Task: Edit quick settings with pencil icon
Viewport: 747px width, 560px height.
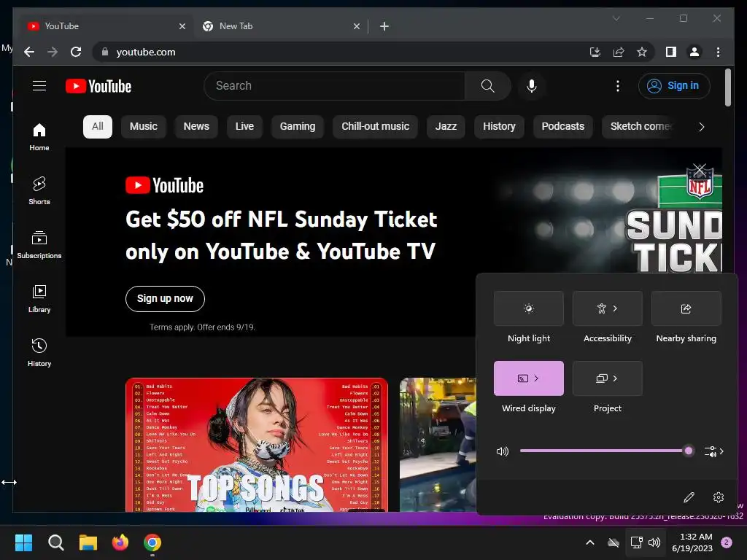Action: [x=689, y=497]
